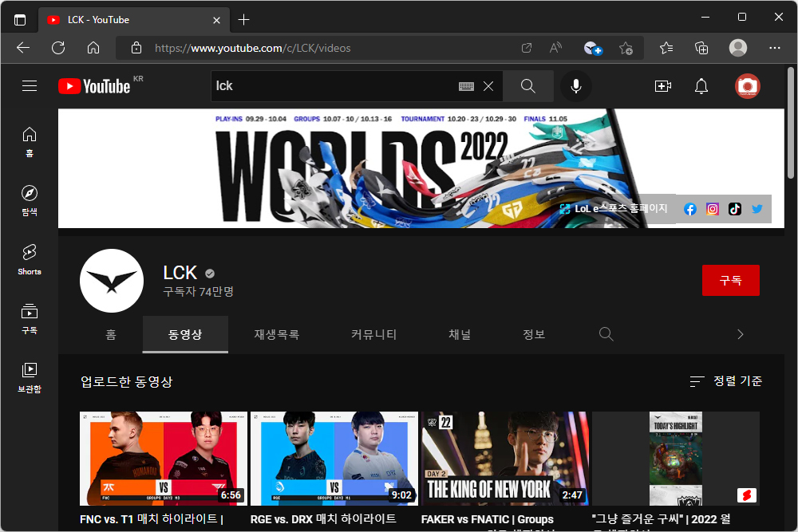Open the Twitter link on the banner
This screenshot has width=798, height=532.
point(757,209)
